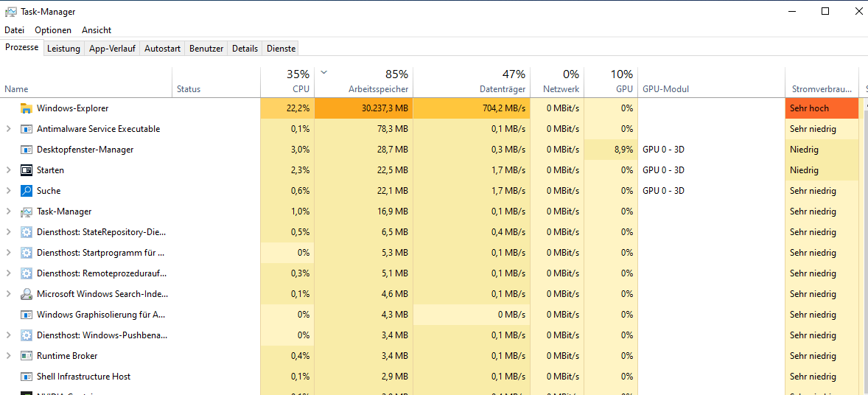Click the Shell Infrastructure Host icon
This screenshot has height=395, width=868.
(x=26, y=376)
